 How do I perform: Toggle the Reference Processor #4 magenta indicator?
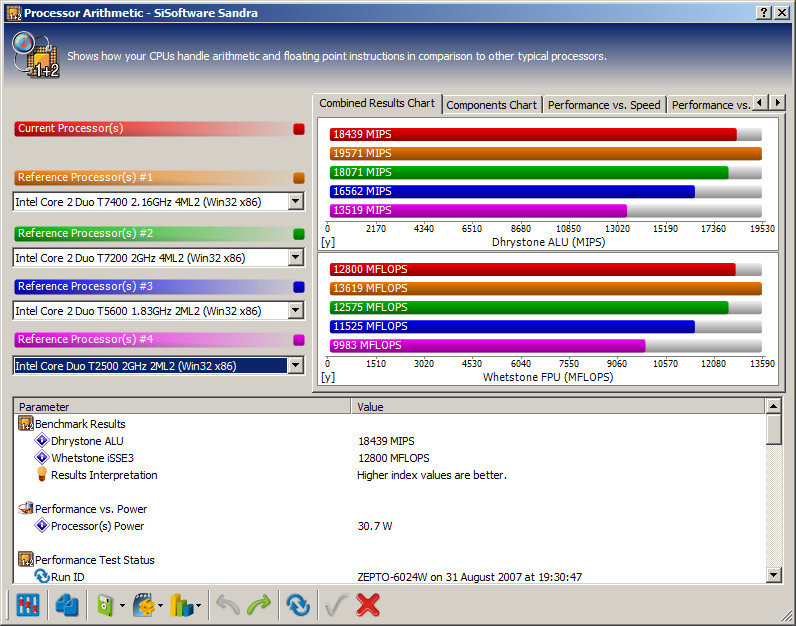(x=299, y=340)
